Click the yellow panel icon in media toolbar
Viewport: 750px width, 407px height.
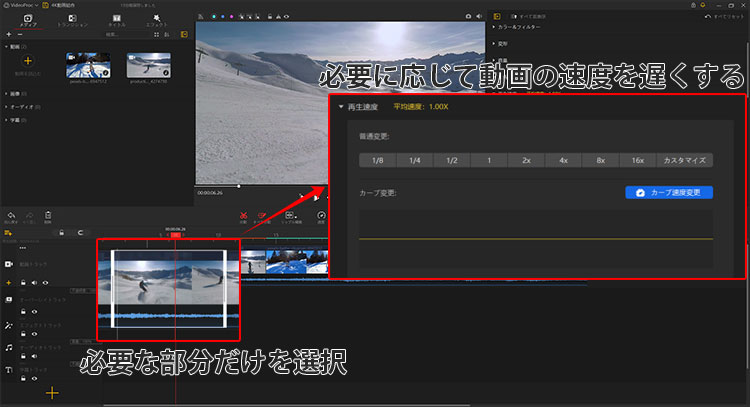tap(184, 34)
